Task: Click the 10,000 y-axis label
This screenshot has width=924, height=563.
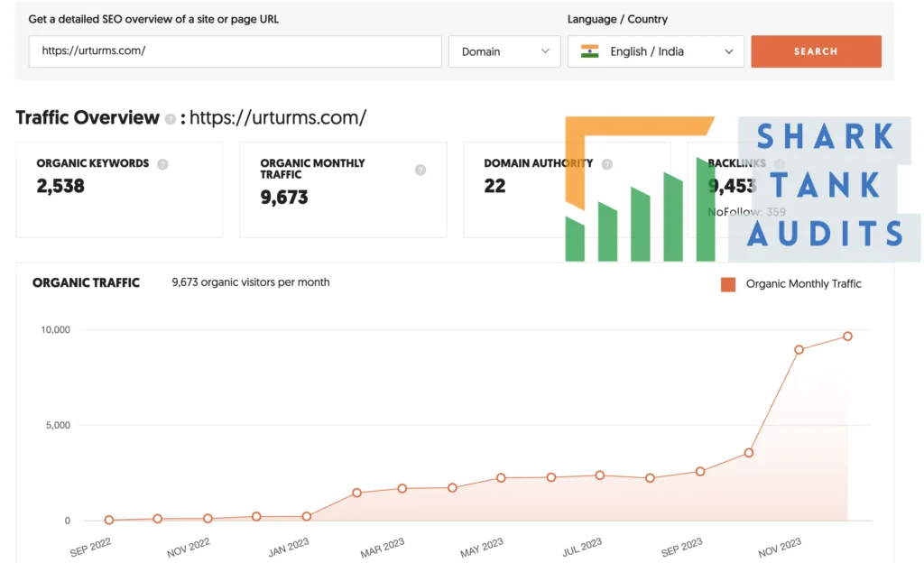Action: pos(55,330)
